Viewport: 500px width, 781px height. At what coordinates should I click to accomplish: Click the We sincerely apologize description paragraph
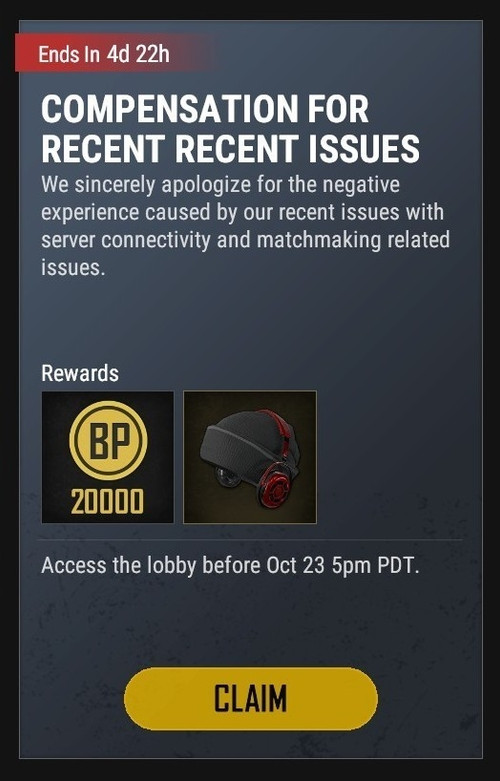pos(246,226)
